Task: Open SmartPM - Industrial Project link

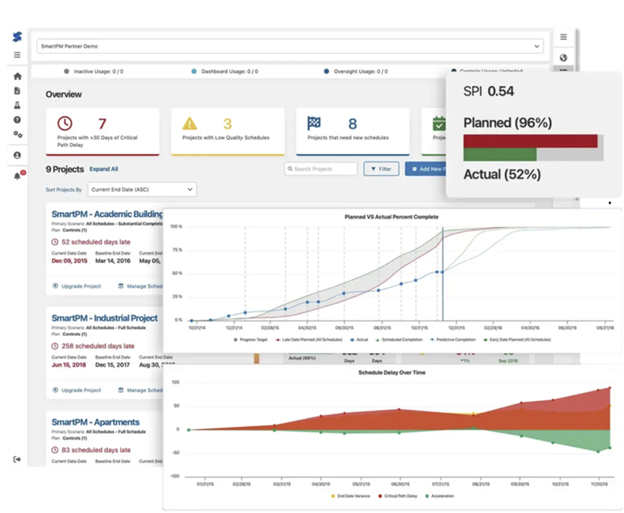Action: click(x=105, y=318)
